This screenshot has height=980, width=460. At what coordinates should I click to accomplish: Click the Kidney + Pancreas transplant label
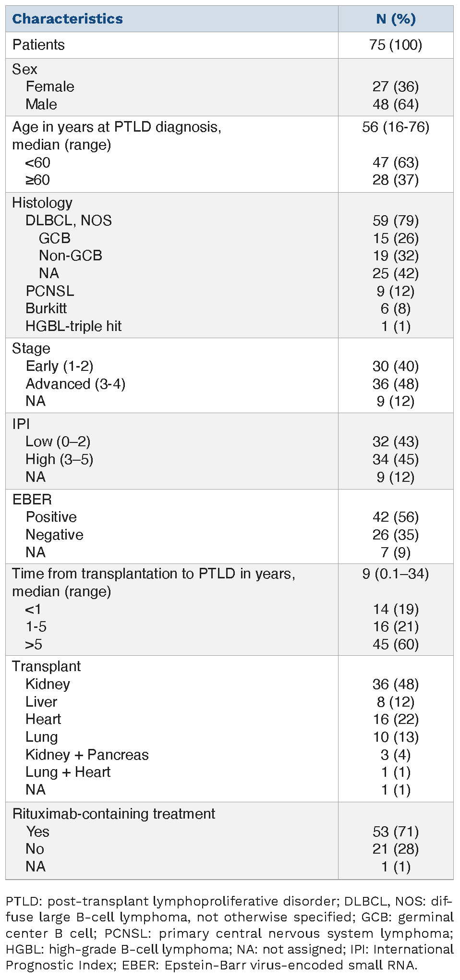[x=87, y=755]
